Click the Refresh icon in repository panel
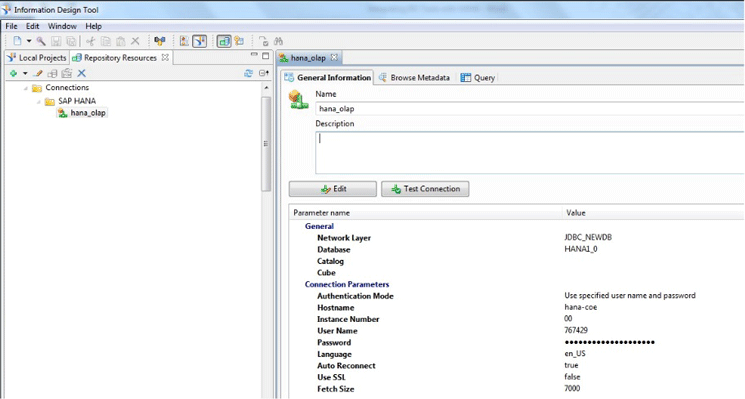 [x=248, y=73]
